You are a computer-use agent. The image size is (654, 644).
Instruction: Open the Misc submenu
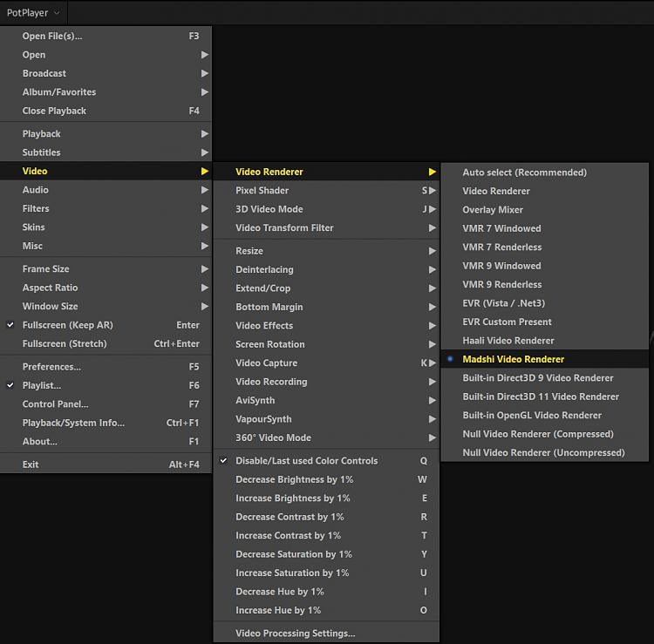106,246
